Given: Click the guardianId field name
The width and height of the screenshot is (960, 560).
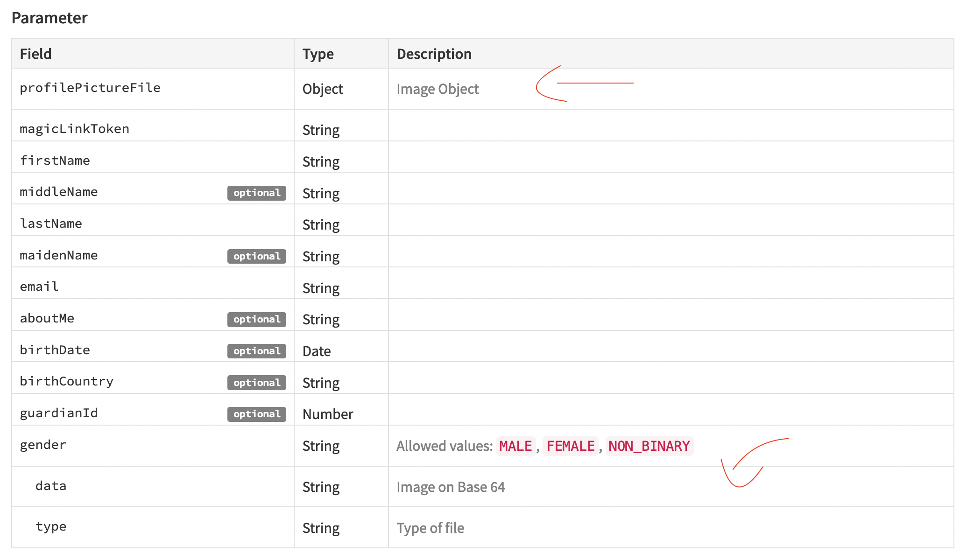Looking at the screenshot, I should point(59,413).
